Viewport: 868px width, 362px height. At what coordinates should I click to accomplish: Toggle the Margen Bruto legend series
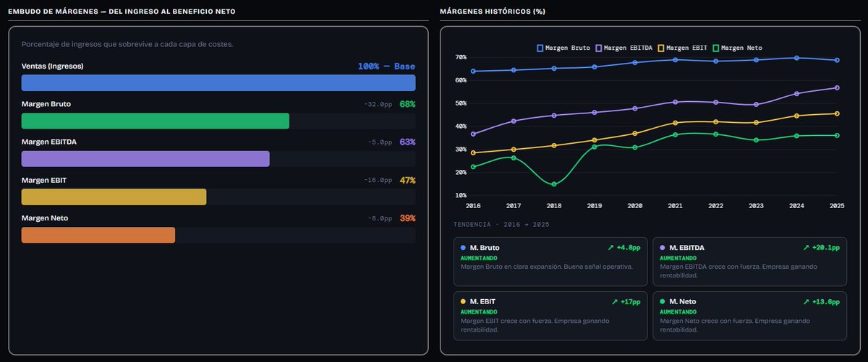point(563,48)
